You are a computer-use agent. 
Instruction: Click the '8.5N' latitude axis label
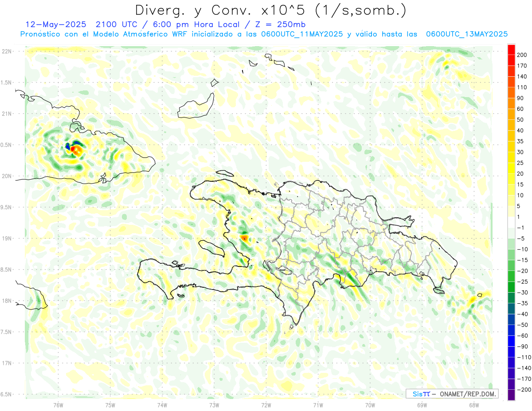tap(6, 270)
